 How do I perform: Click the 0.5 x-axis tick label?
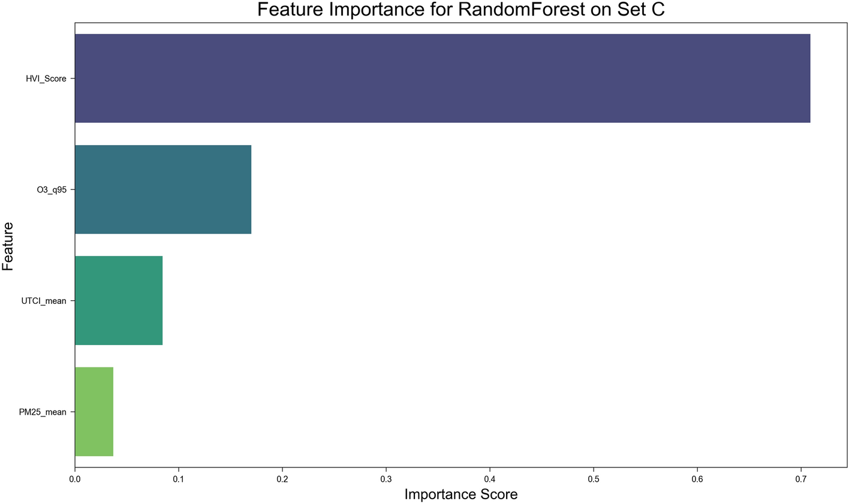(594, 479)
